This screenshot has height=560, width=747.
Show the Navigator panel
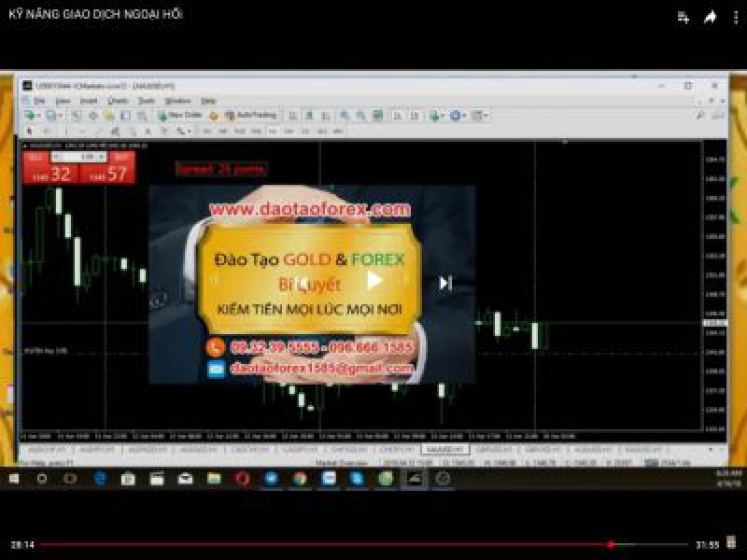pyautogui.click(x=109, y=115)
